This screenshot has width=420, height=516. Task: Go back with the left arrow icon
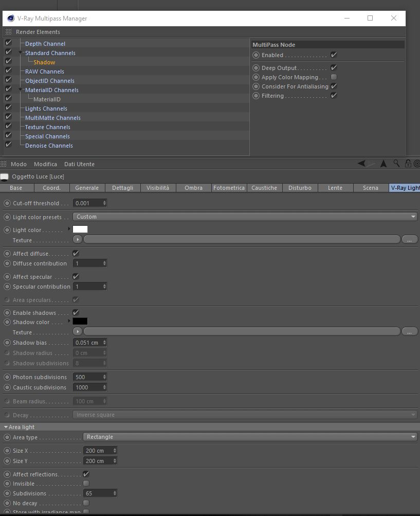coord(362,163)
